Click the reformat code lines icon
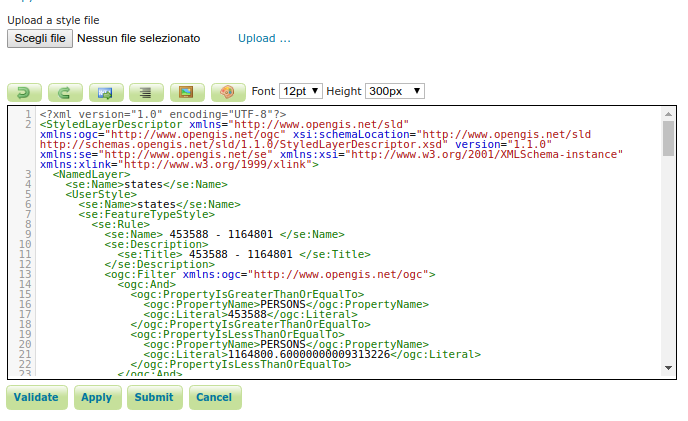 tap(145, 91)
